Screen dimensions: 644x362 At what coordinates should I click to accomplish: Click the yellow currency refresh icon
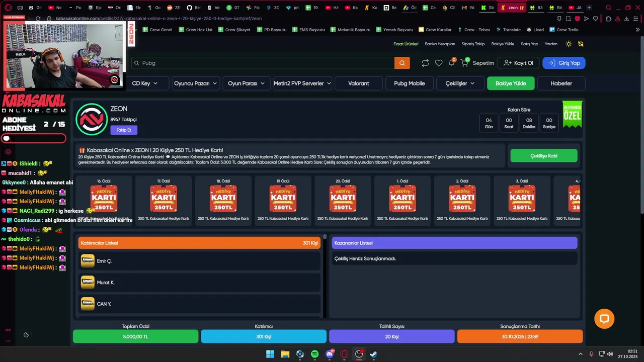coord(581,44)
